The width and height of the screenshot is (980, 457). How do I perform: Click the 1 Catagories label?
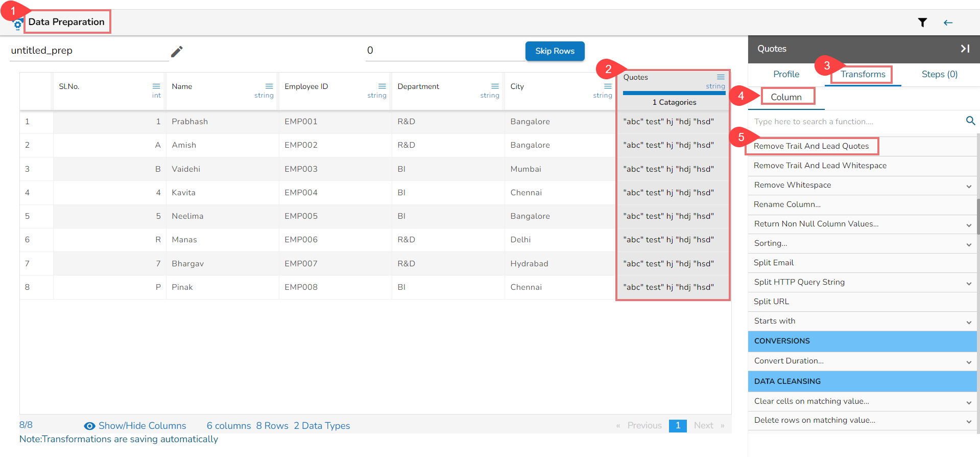tap(674, 102)
